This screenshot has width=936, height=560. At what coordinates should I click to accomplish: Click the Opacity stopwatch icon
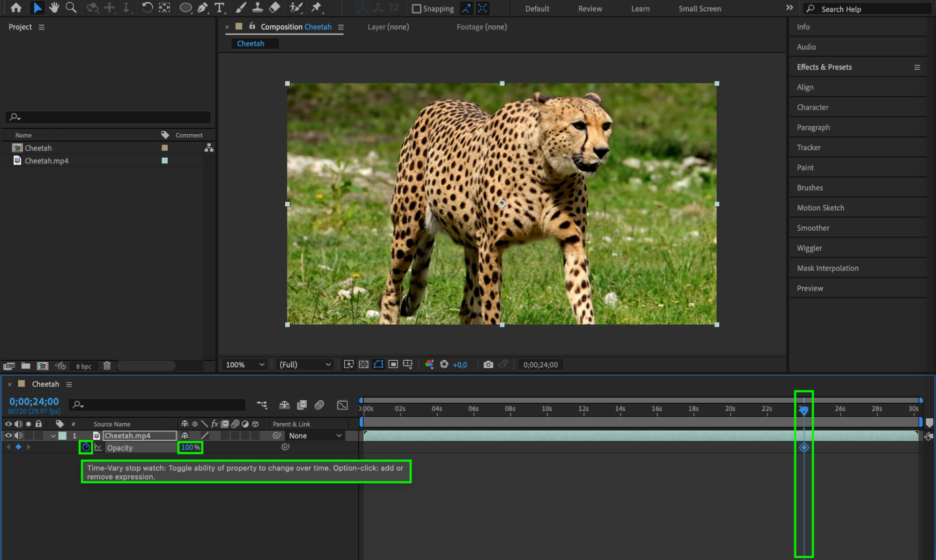tap(86, 447)
